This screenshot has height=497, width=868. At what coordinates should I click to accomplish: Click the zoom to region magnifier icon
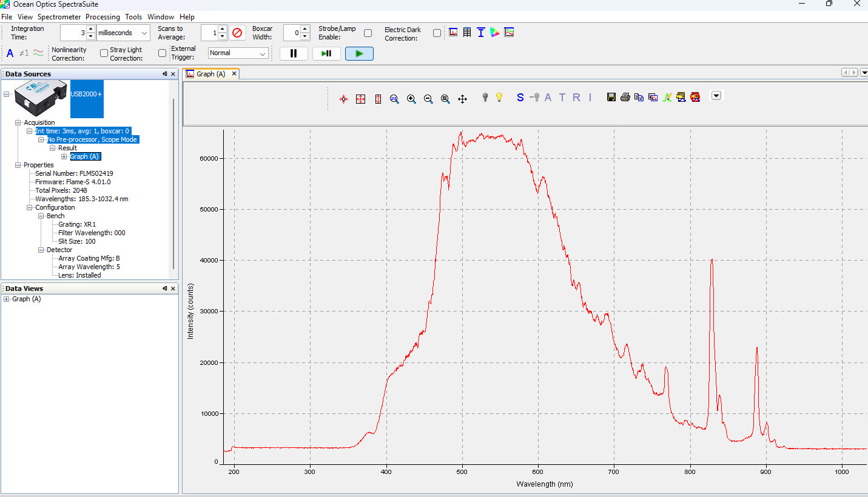[x=445, y=99]
